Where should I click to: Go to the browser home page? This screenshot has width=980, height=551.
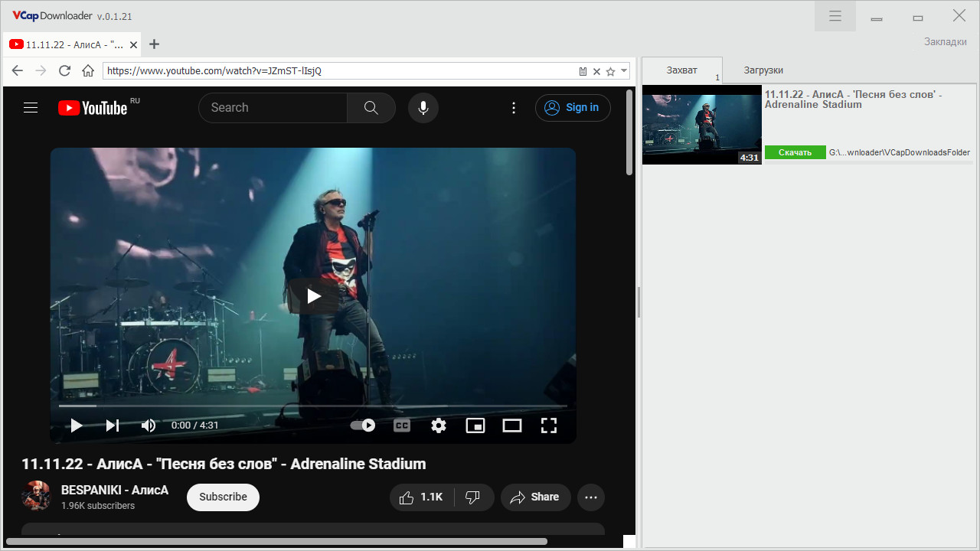pos(88,70)
